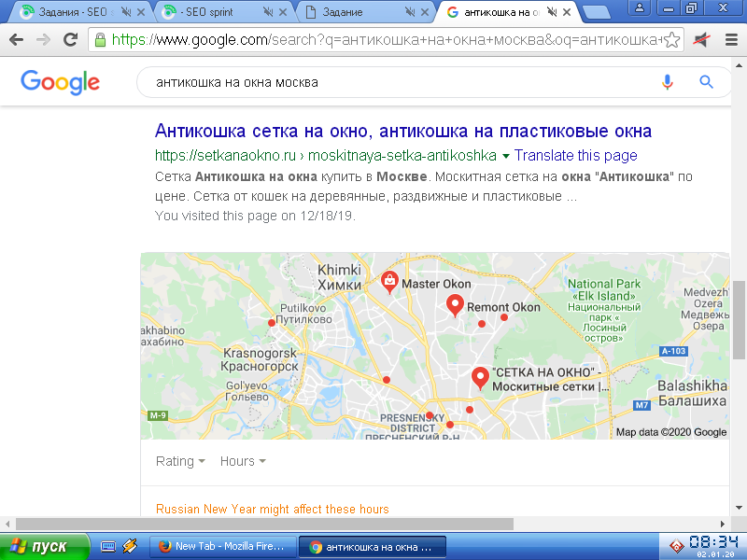Open the Chrome user profile icon
The height and width of the screenshot is (560, 747).
(640, 7)
